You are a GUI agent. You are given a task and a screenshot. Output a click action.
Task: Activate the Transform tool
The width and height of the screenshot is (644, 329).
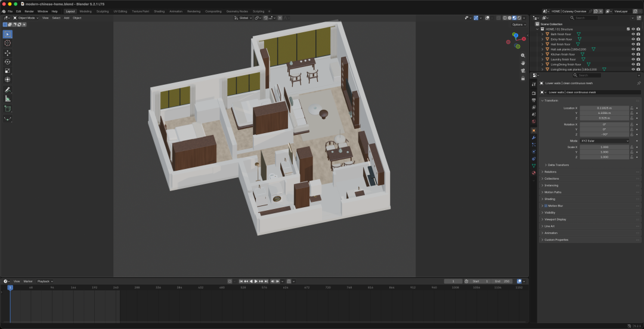click(x=7, y=79)
